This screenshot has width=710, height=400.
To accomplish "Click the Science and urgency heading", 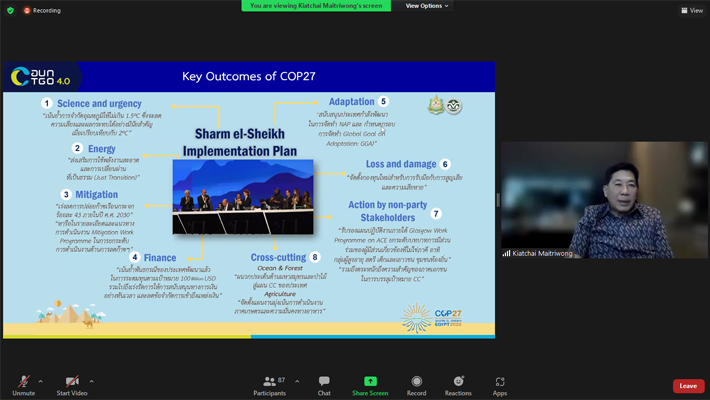I will coord(99,104).
